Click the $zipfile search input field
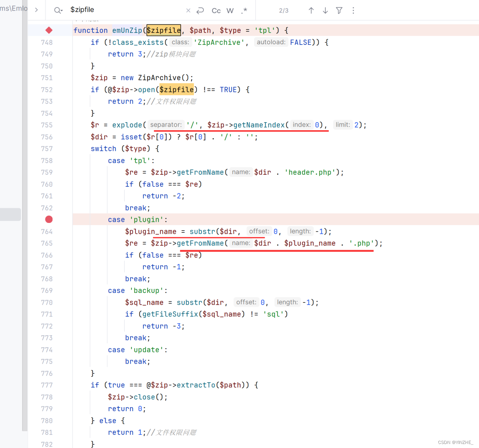 (x=126, y=10)
